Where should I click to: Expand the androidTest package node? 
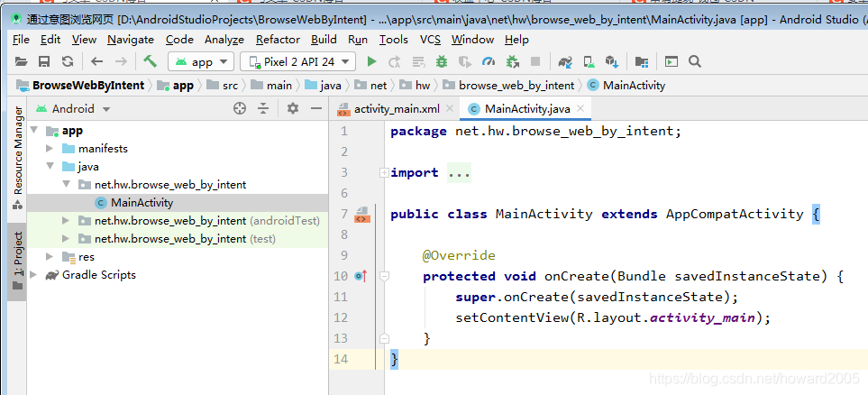tap(66, 220)
